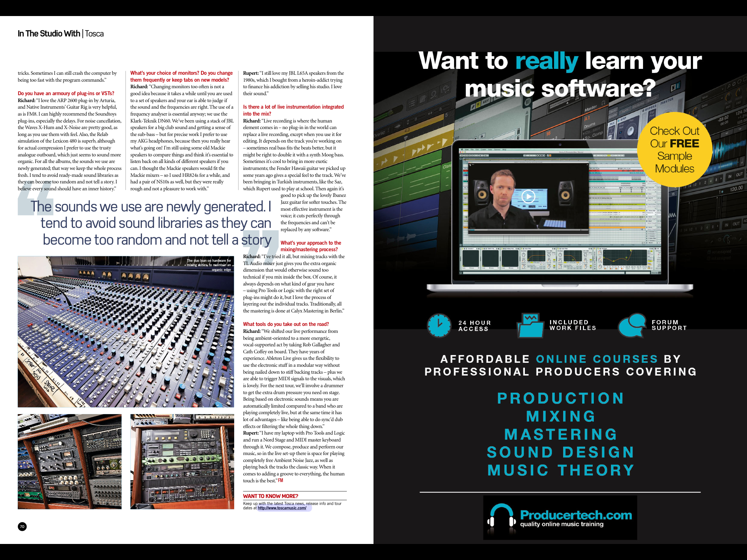
Task: Click the pull quote 'The sounds we use are newly generated'
Action: pyautogui.click(x=151, y=223)
